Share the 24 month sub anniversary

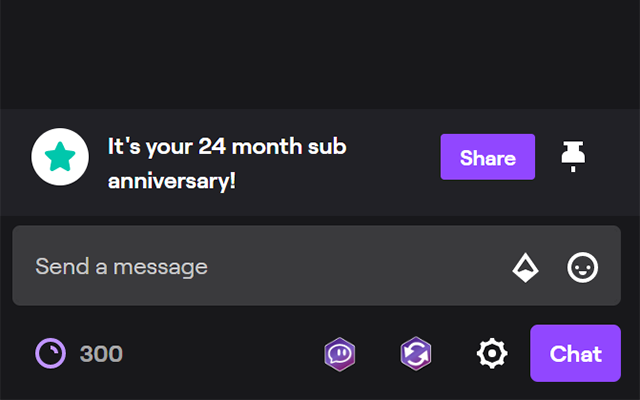(x=488, y=157)
